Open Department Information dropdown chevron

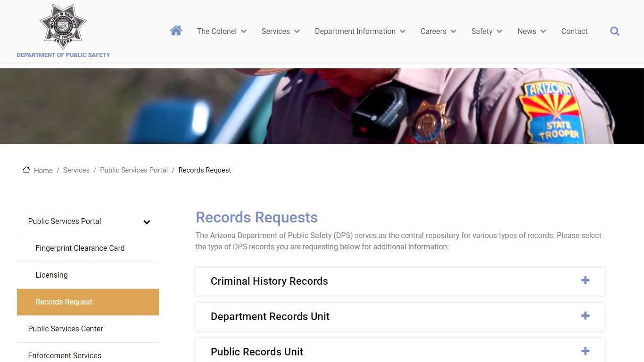pyautogui.click(x=403, y=32)
